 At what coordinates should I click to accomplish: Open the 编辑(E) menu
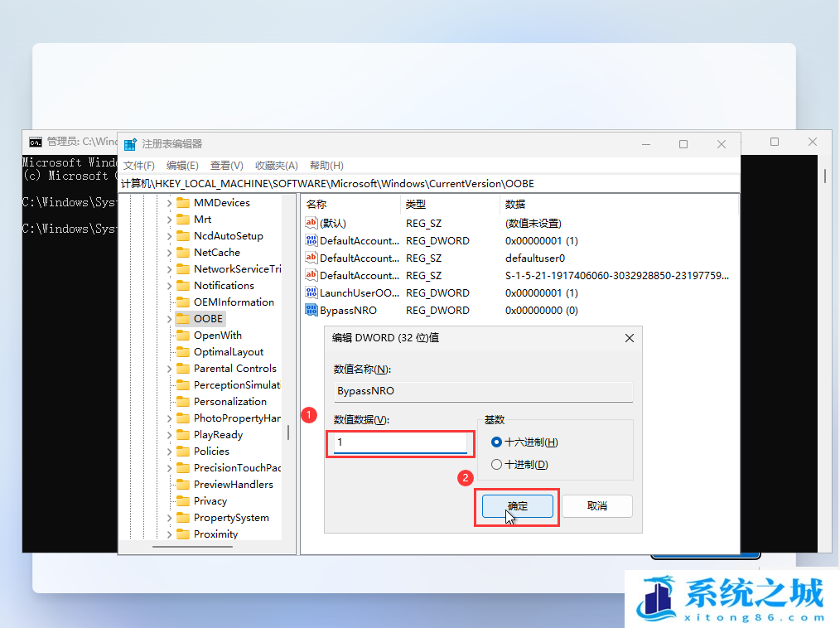(183, 166)
